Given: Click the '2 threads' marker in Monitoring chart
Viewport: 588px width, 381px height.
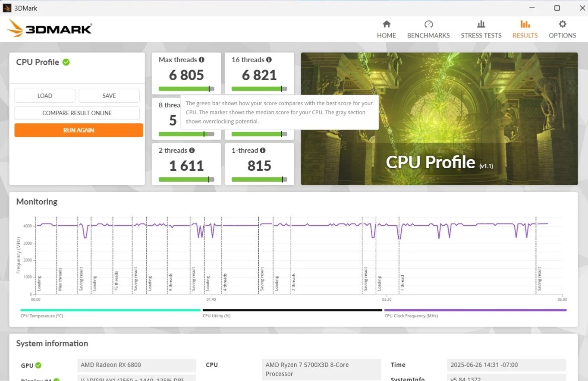Looking at the screenshot, I should [x=294, y=282].
